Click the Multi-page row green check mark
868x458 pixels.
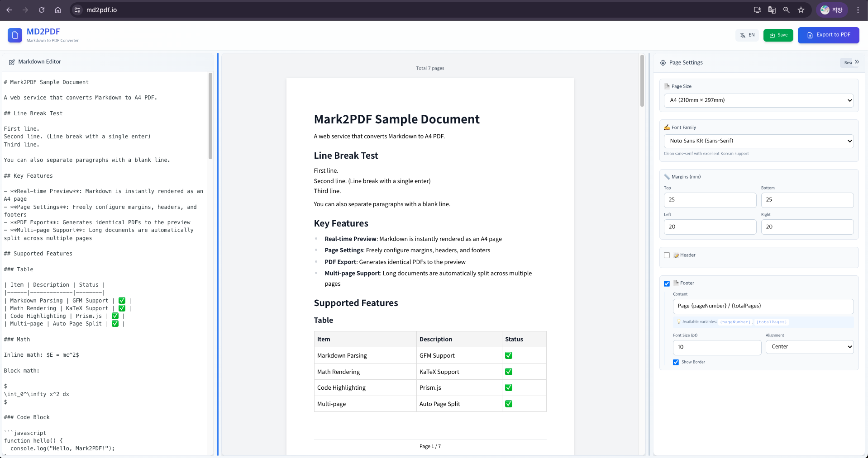point(509,404)
